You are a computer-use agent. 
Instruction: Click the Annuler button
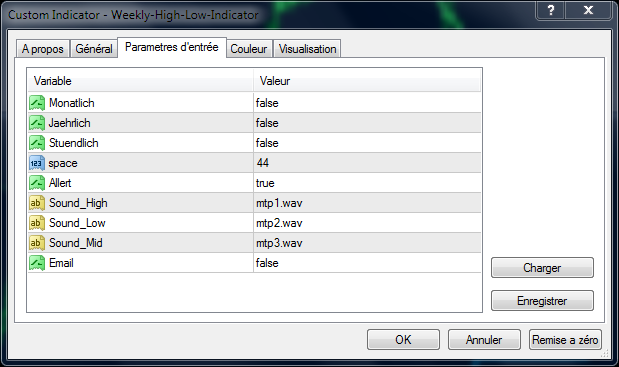click(484, 340)
